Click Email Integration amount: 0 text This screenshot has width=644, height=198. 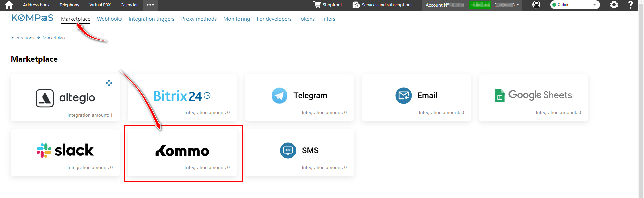441,112
